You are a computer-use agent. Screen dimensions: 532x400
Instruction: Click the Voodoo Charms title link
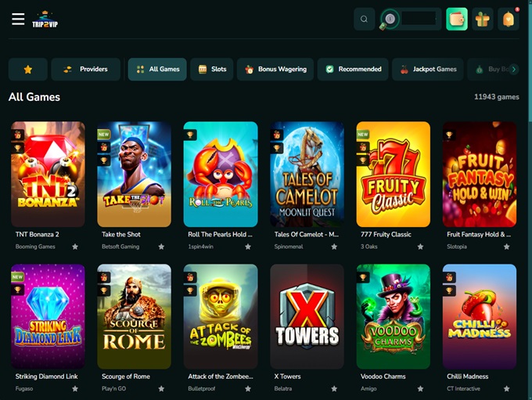383,377
